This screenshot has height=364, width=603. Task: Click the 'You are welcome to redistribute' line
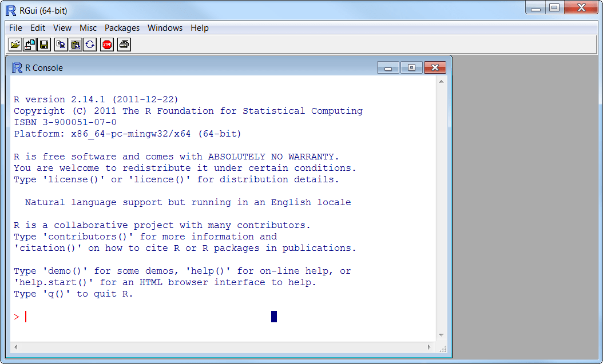[185, 168]
